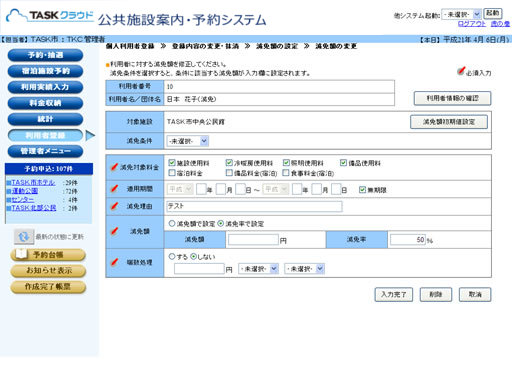
Task: Click the facility name TASK市中央公民館
Action: 196,122
